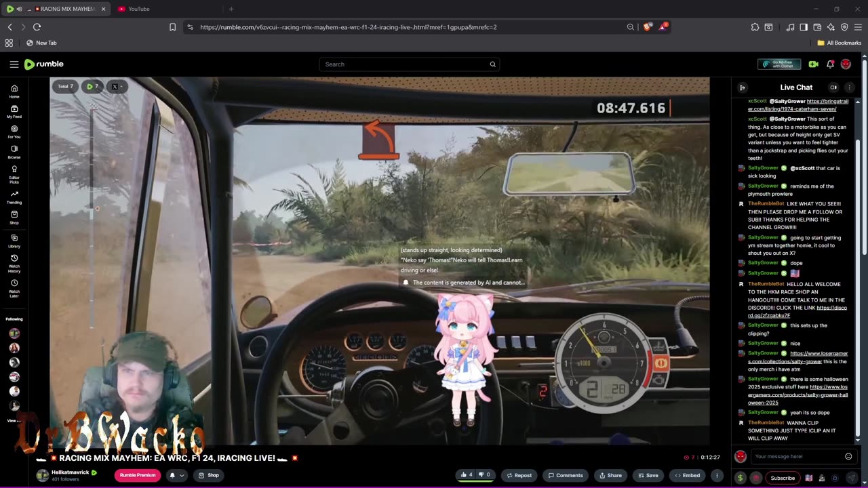Image resolution: width=868 pixels, height=488 pixels.
Task: Open My Feed in the sidebar
Action: coord(14,112)
